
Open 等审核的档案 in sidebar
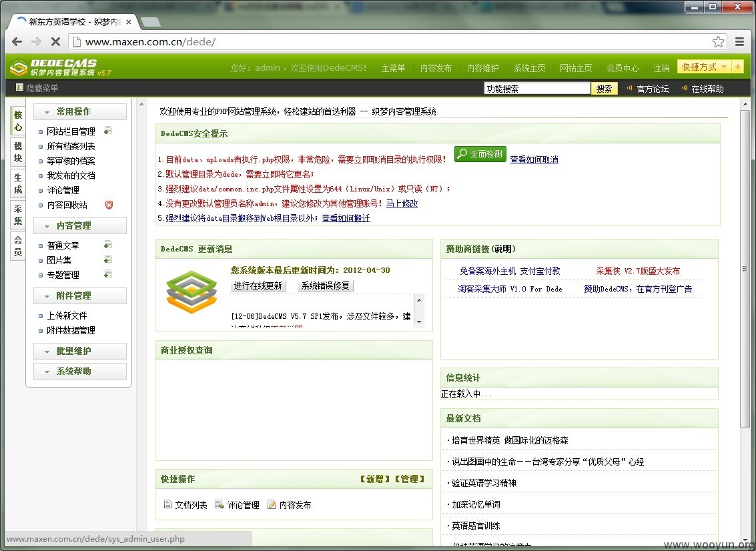pyautogui.click(x=71, y=161)
